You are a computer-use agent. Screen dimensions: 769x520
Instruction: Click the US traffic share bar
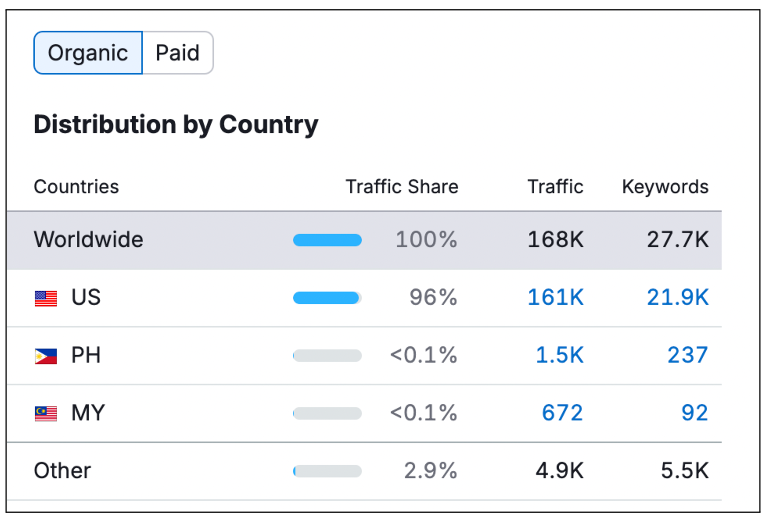coord(327,298)
